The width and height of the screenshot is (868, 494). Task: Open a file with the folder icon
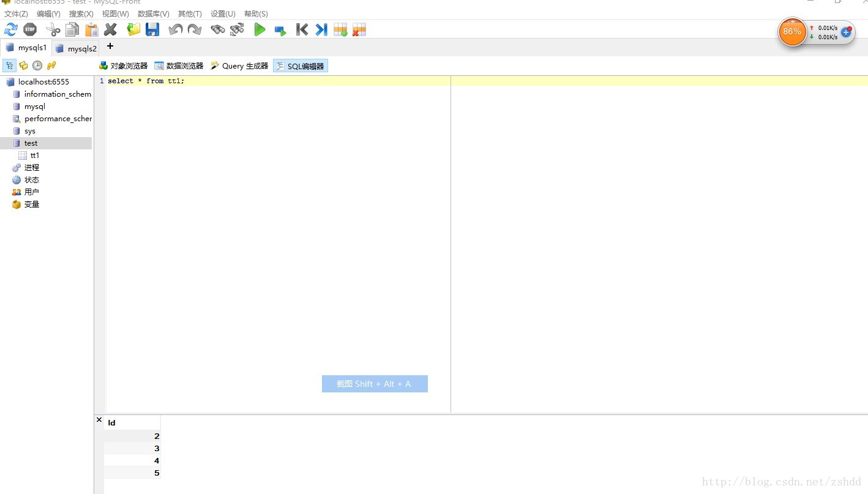(133, 29)
